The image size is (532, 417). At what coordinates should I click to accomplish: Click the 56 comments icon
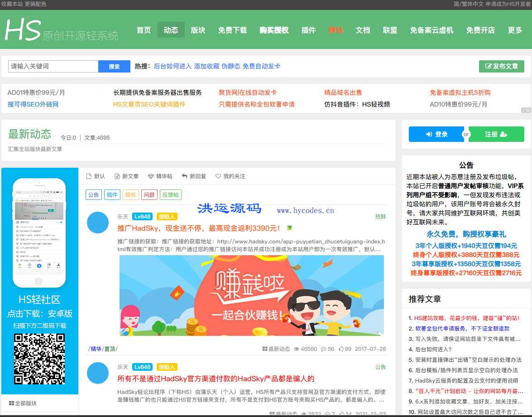tap(323, 349)
